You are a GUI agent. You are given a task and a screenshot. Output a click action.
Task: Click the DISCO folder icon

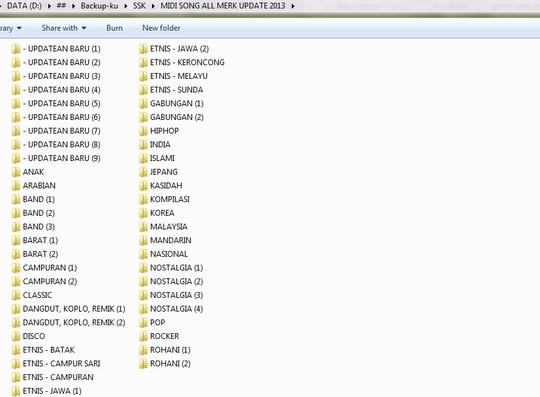pyautogui.click(x=16, y=336)
